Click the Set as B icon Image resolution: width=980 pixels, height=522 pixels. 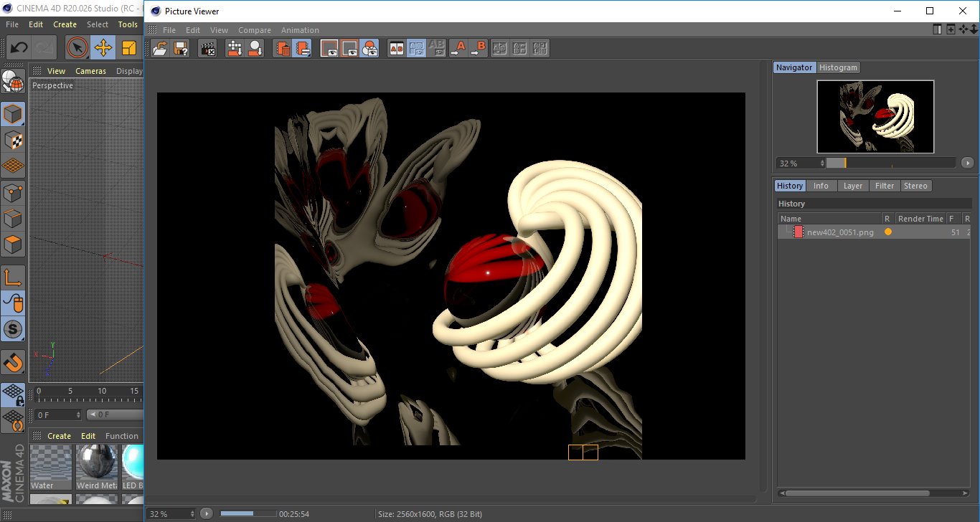(478, 48)
